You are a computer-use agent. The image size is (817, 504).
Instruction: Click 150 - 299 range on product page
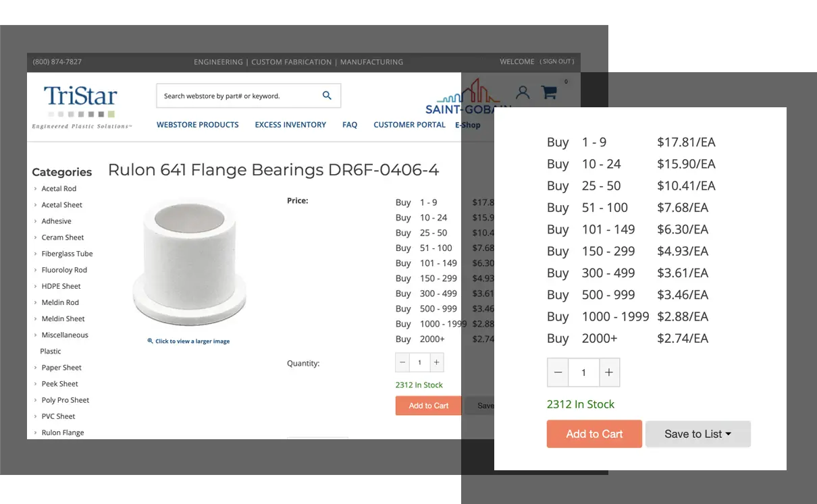[x=438, y=278]
